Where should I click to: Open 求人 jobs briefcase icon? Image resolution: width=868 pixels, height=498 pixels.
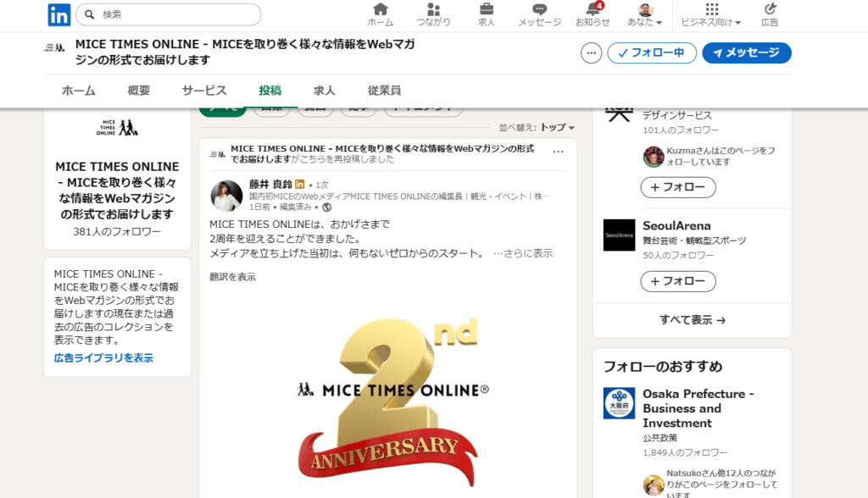coord(487,15)
